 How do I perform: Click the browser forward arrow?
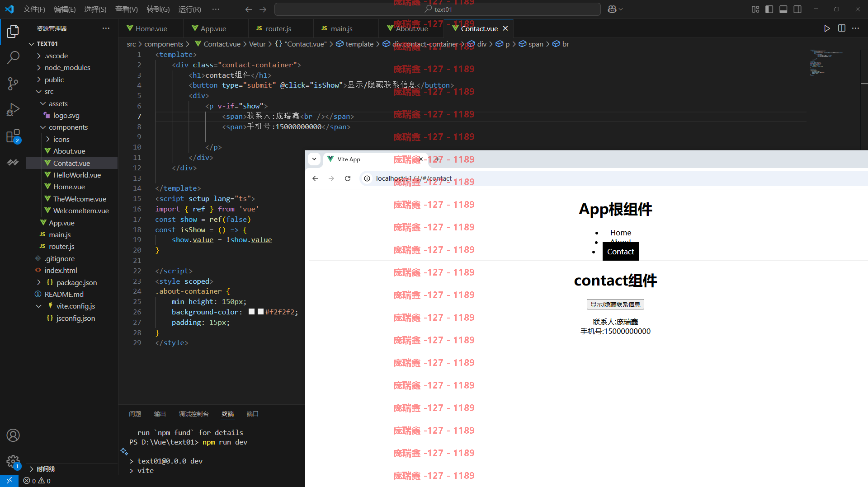tap(331, 178)
